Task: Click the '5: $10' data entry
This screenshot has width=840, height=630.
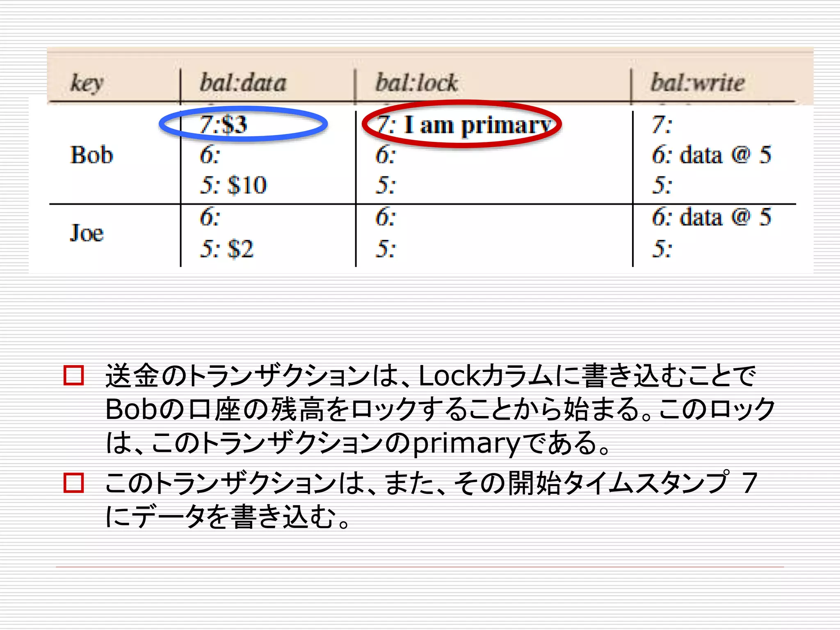Action: pos(233,185)
